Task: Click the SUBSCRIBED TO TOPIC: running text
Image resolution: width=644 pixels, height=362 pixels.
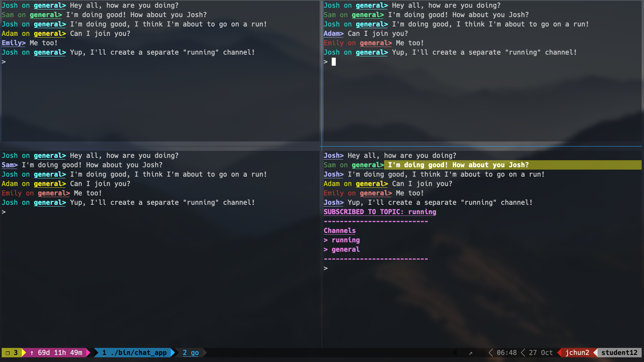Action: pyautogui.click(x=380, y=212)
